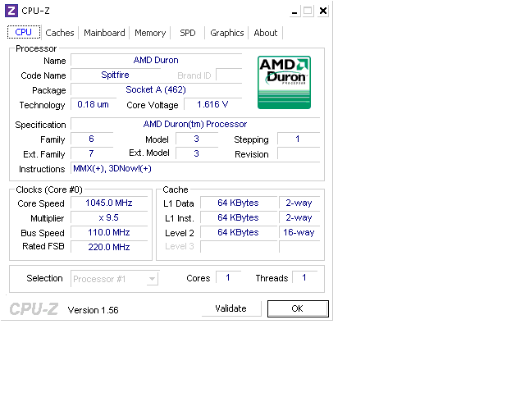
Task: Show the About tab
Action: (266, 33)
